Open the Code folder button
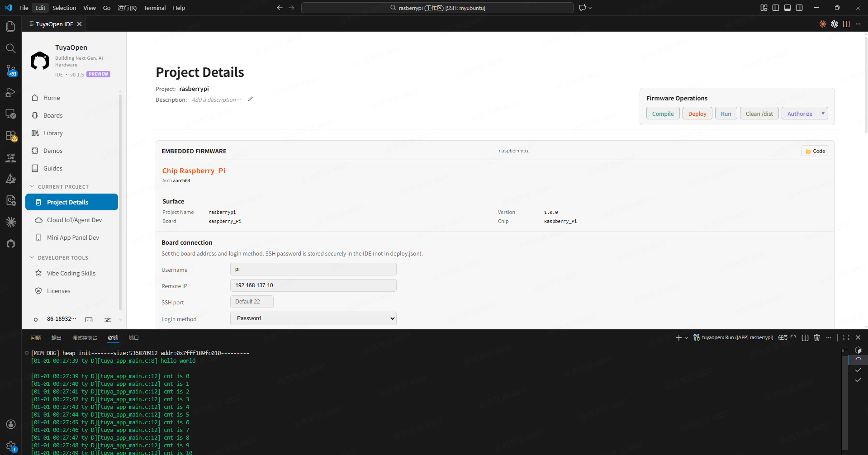Viewport: 868px width, 455px height. point(815,151)
